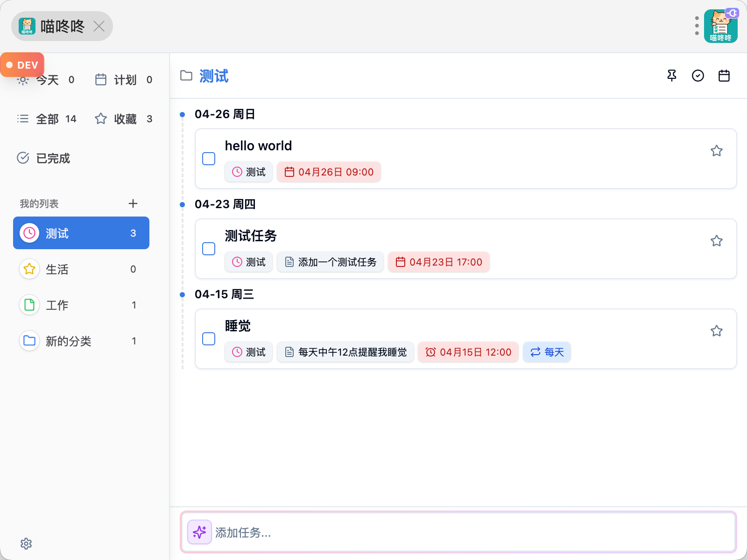The height and width of the screenshot is (560, 747).
Task: Open the calendar view icon in header
Action: (x=724, y=76)
